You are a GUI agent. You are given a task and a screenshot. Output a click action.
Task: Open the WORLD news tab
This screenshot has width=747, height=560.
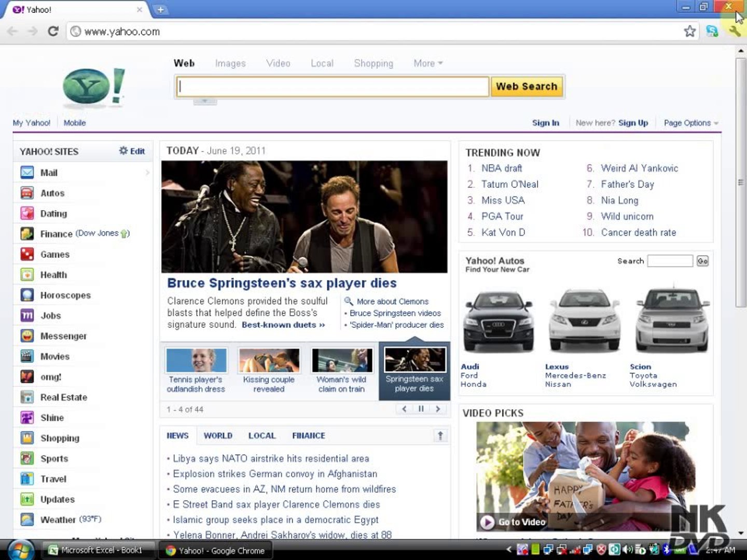tap(218, 436)
